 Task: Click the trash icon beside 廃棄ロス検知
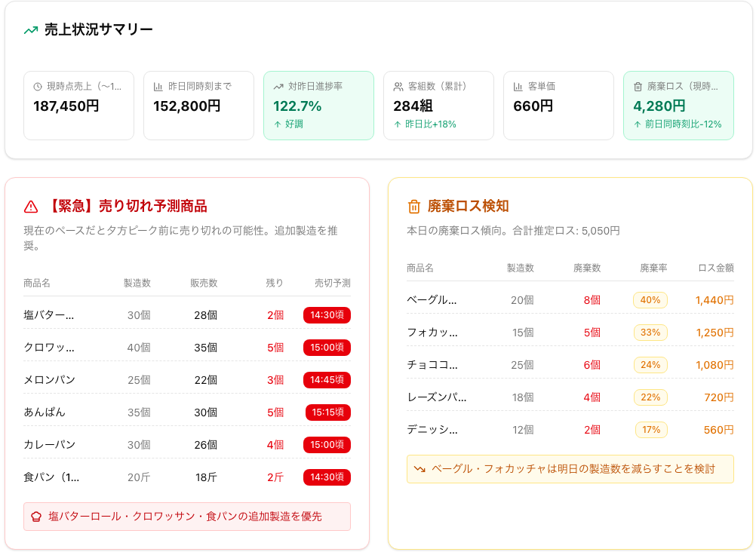point(412,206)
